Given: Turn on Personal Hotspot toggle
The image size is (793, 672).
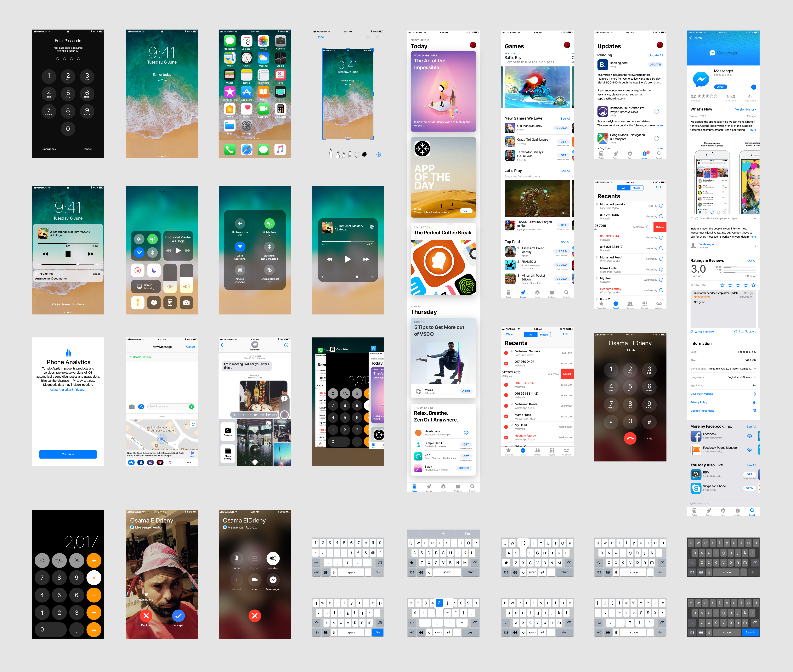Looking at the screenshot, I should point(269,270).
